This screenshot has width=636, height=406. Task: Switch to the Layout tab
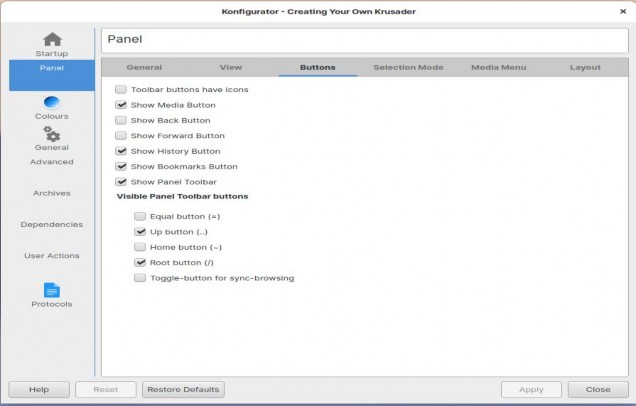[x=585, y=67]
